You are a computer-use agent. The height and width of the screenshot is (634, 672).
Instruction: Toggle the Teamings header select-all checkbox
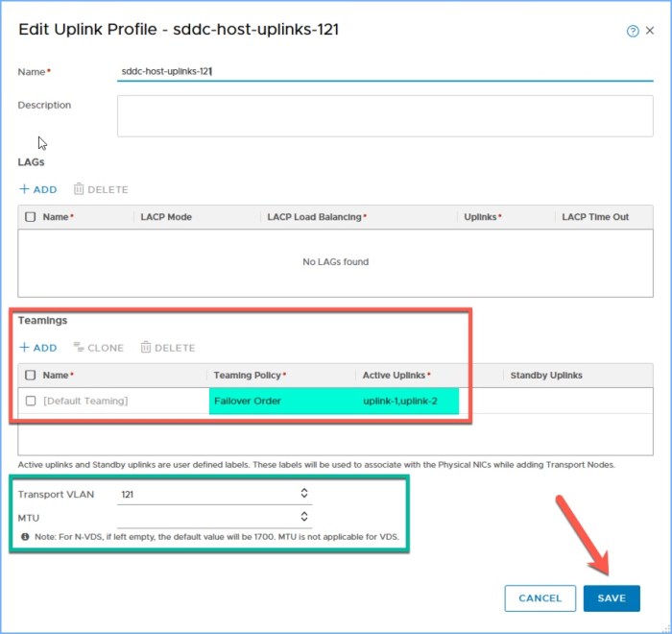point(31,375)
